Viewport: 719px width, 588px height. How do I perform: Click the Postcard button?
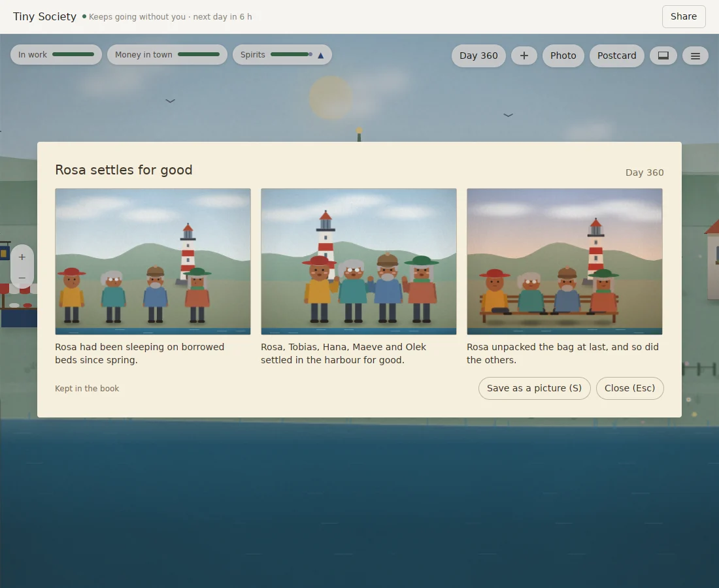point(617,56)
